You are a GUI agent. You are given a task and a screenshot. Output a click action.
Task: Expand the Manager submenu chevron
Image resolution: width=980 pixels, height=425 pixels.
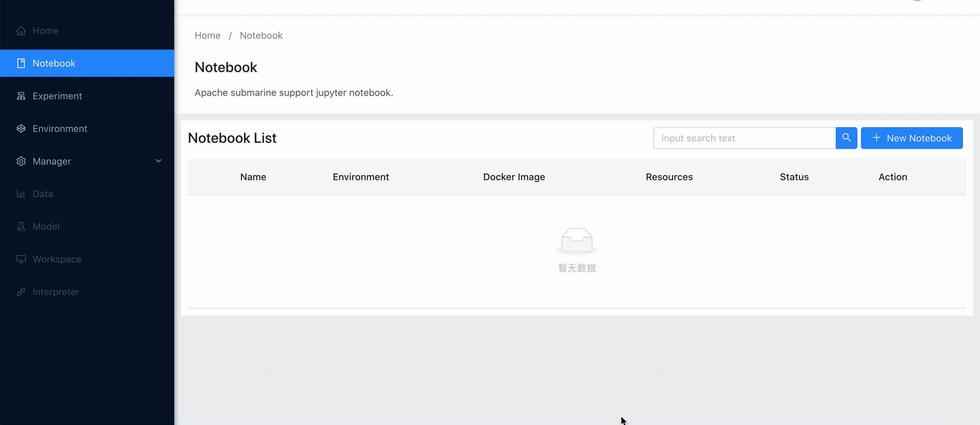159,161
